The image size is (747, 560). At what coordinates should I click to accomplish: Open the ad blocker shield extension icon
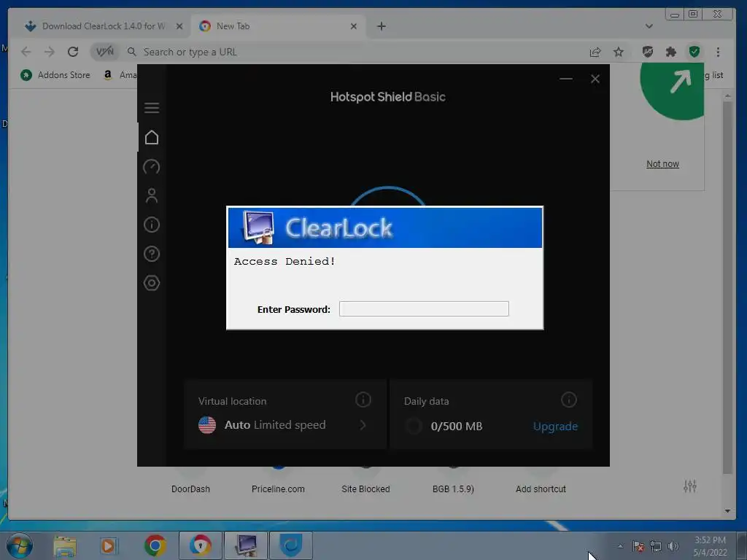(x=648, y=52)
